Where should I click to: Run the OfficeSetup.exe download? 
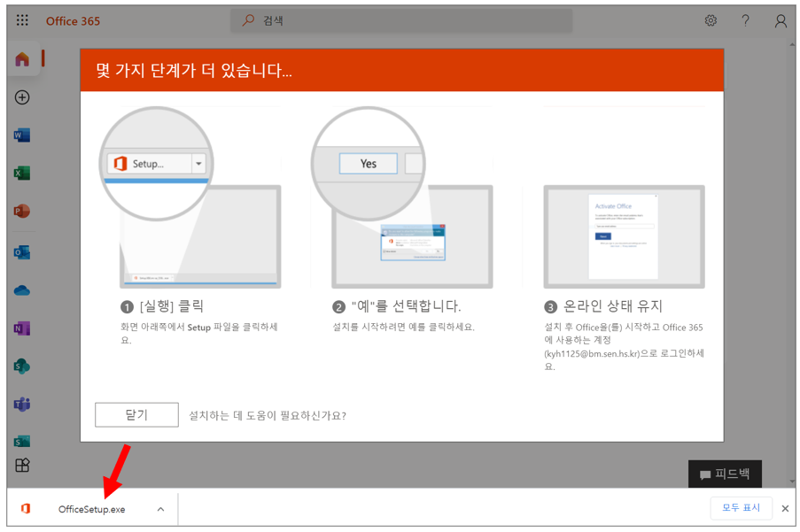point(91,509)
